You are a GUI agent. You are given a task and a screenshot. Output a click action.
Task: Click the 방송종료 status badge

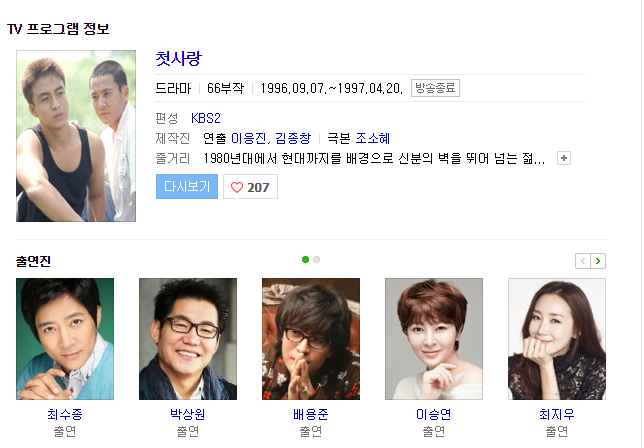[435, 88]
